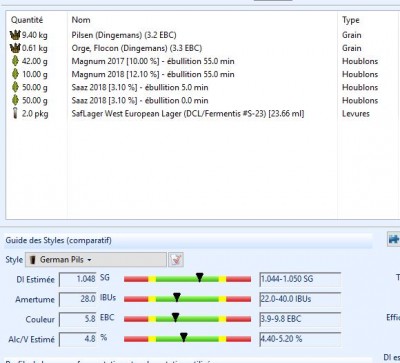This screenshot has height=363, width=400.
Task: Click the yeast vial icon beside 2.0 pkg
Action: [x=15, y=113]
